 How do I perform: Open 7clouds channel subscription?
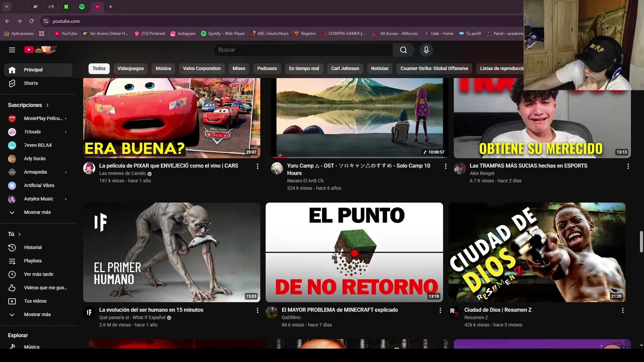tap(38, 132)
